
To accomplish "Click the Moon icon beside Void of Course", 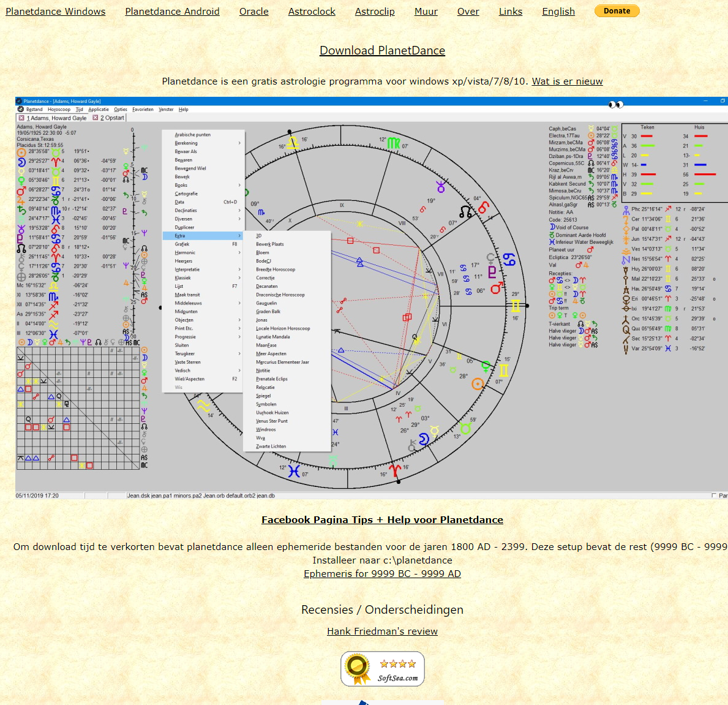I will [552, 228].
